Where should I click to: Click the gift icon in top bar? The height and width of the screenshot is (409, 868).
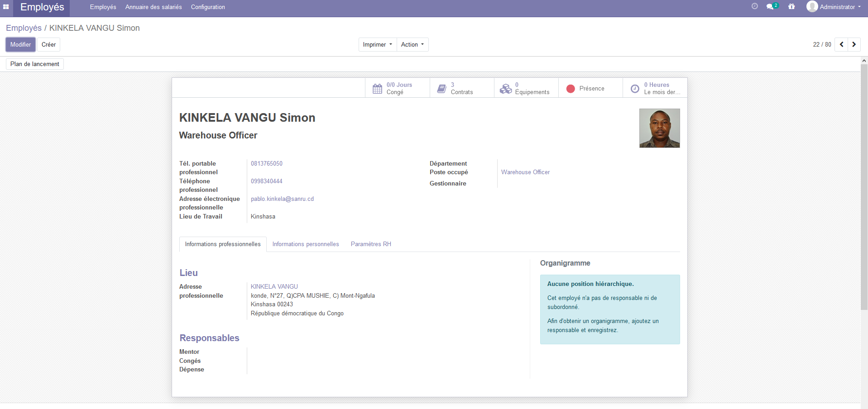click(791, 7)
